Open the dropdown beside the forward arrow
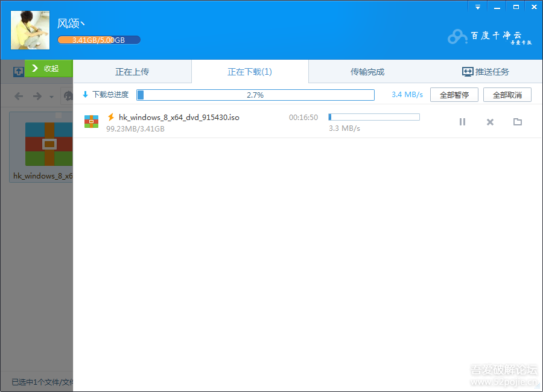The height and width of the screenshot is (392, 543). 51,96
